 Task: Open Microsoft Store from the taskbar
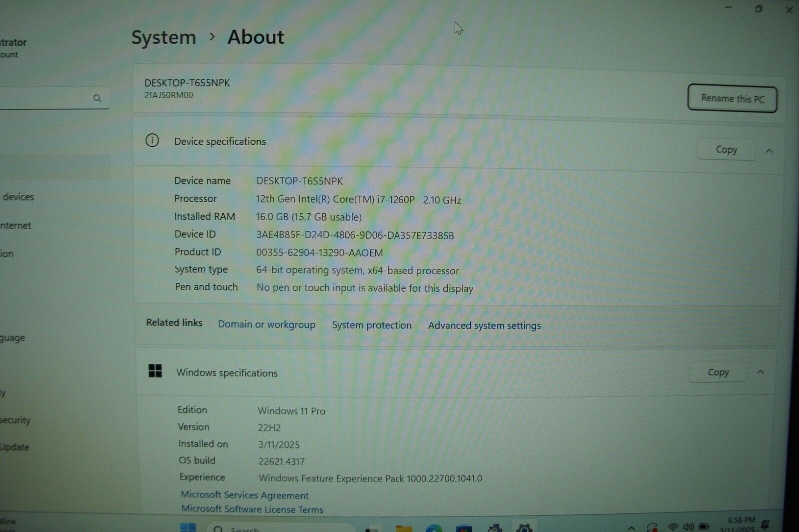point(464,528)
